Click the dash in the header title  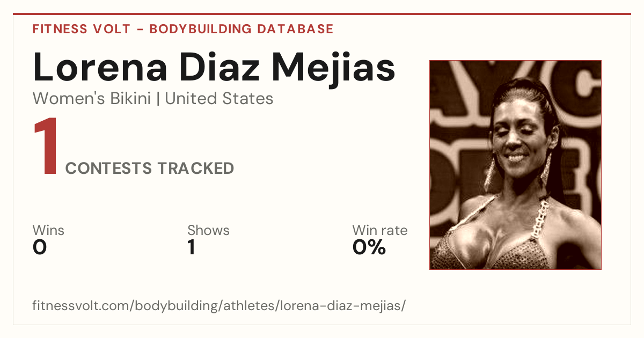140,30
